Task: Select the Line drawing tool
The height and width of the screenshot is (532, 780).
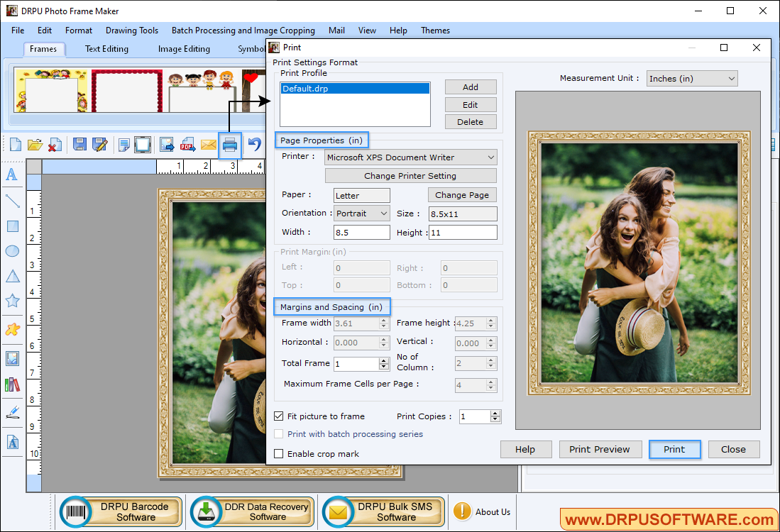Action: click(11, 201)
